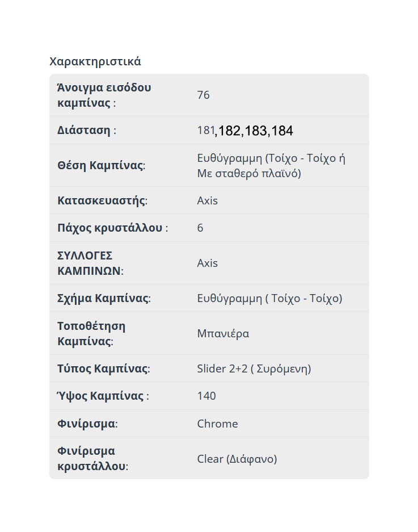Select dimension value 184
418x532 pixels.
[282, 131]
